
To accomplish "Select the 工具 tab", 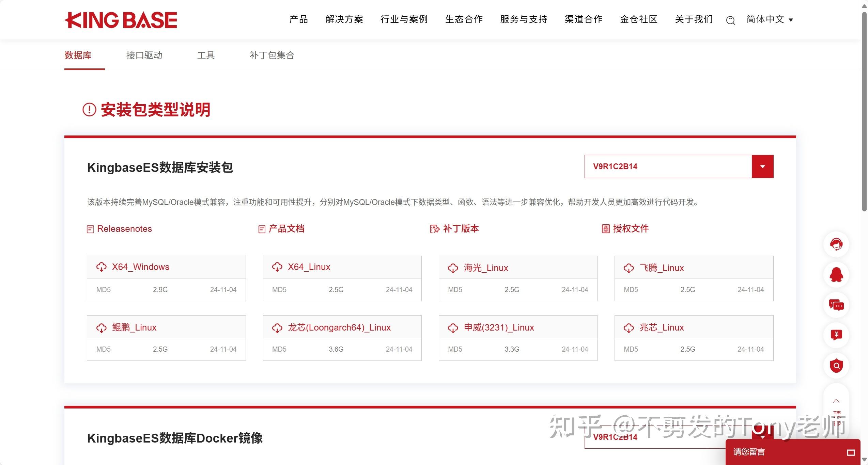I will (206, 55).
